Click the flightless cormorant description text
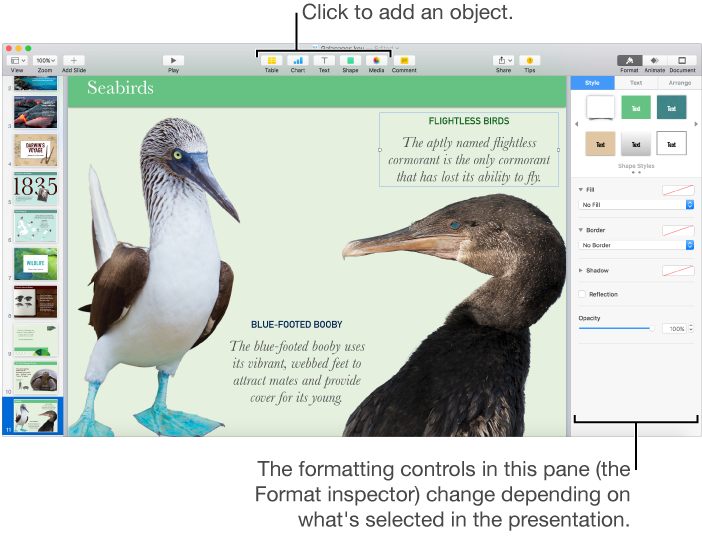This screenshot has width=702, height=538. click(x=469, y=160)
